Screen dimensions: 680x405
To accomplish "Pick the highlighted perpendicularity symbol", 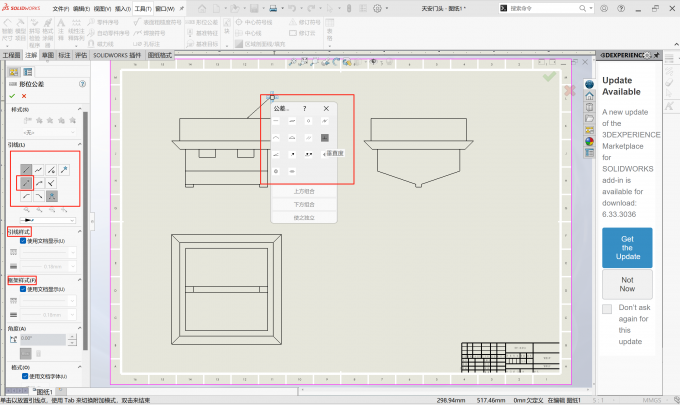I will 325,137.
